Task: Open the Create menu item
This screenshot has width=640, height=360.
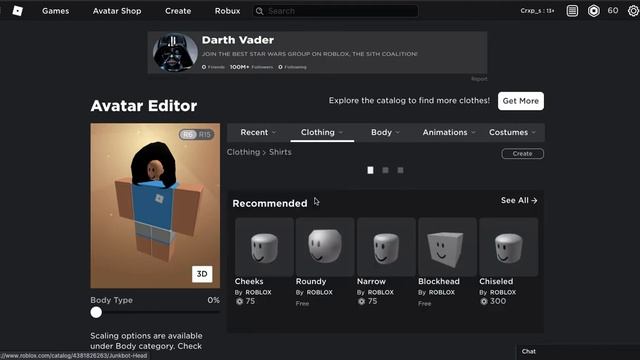Action: tap(178, 11)
